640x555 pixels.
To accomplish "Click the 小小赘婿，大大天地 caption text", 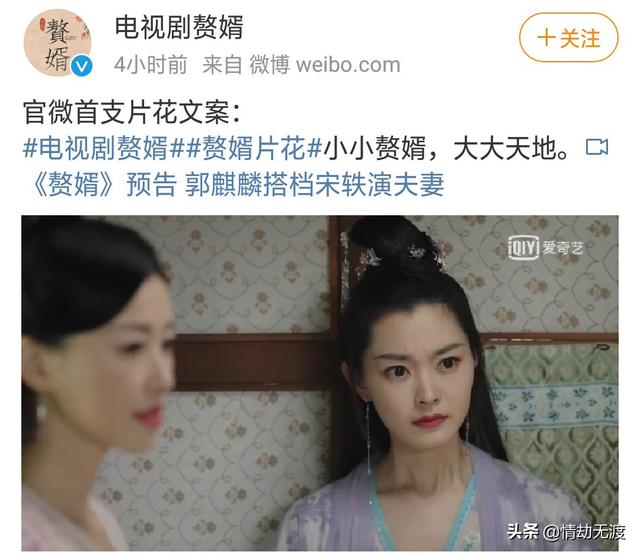I will pos(447,147).
